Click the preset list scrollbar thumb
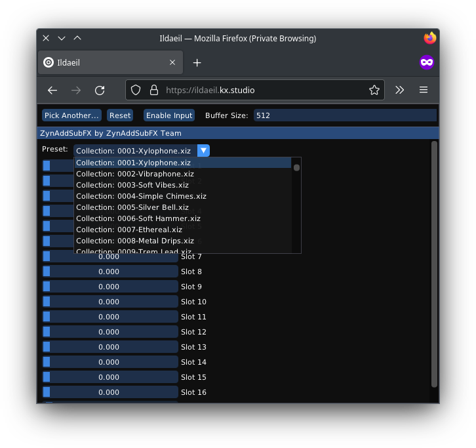Viewport: 476px width, 448px height. pos(296,168)
